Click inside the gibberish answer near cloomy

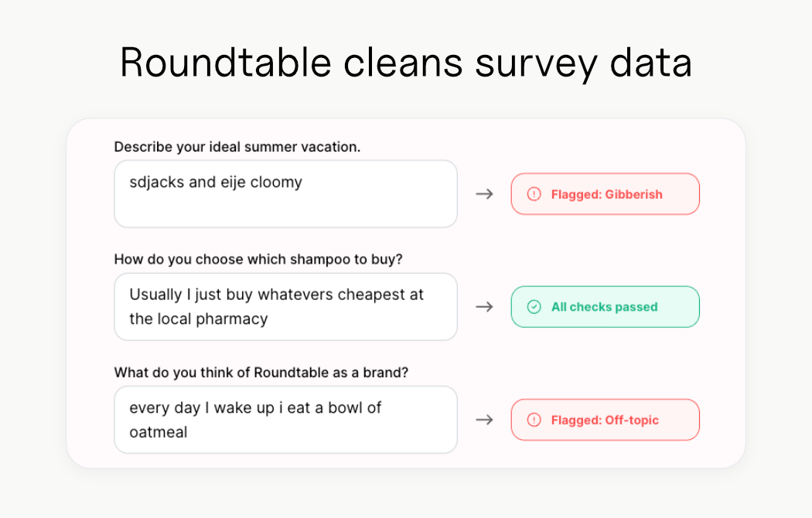pos(275,182)
